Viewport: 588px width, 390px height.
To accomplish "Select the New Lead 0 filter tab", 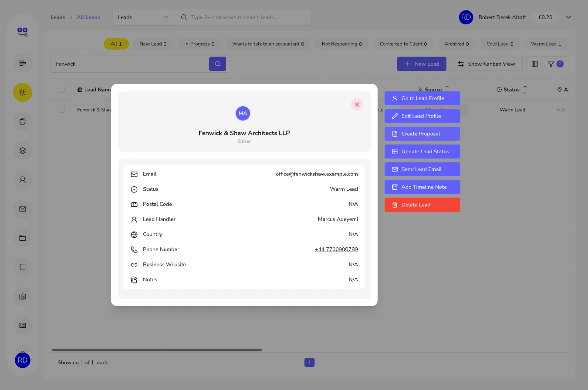I will click(153, 44).
